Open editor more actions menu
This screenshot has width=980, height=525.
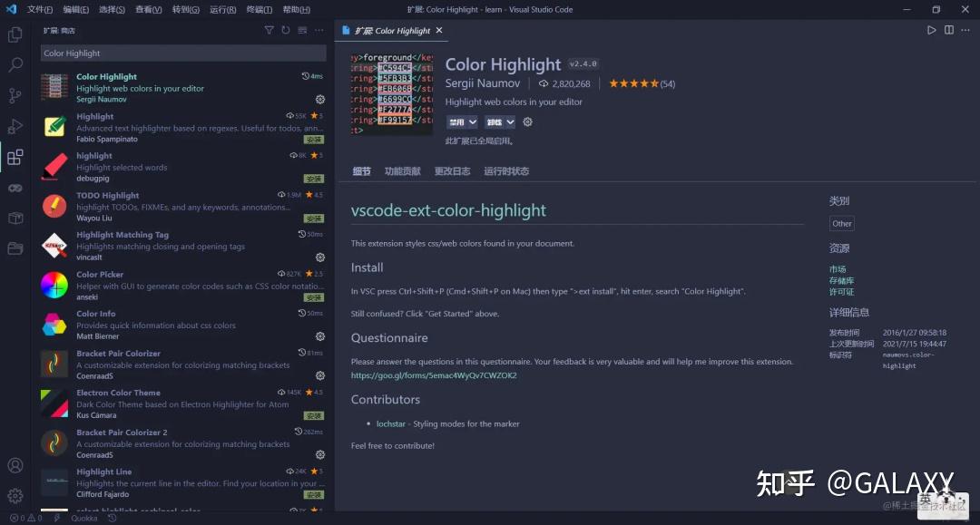(965, 30)
